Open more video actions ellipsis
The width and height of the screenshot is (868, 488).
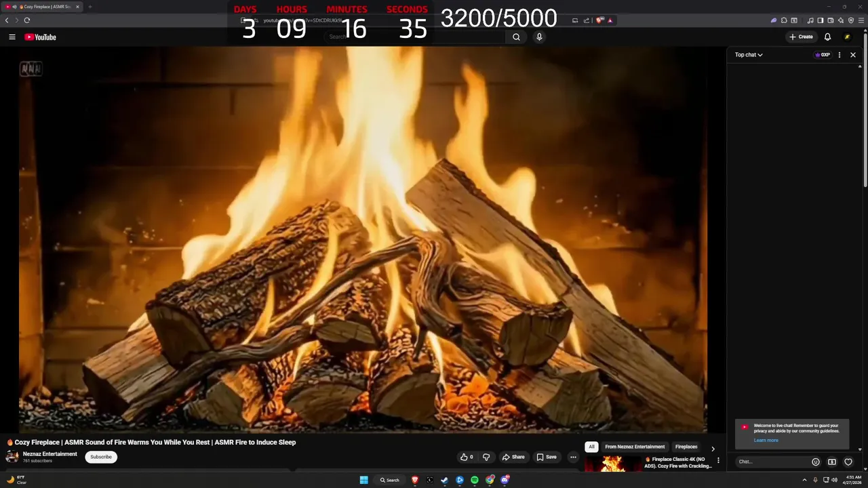(573, 457)
